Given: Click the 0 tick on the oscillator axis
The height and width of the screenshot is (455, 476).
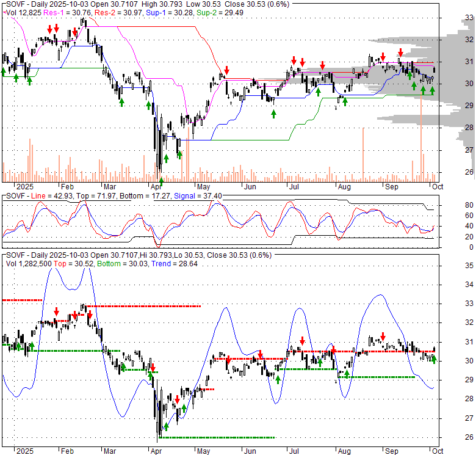Looking at the screenshot, I should pos(471,247).
